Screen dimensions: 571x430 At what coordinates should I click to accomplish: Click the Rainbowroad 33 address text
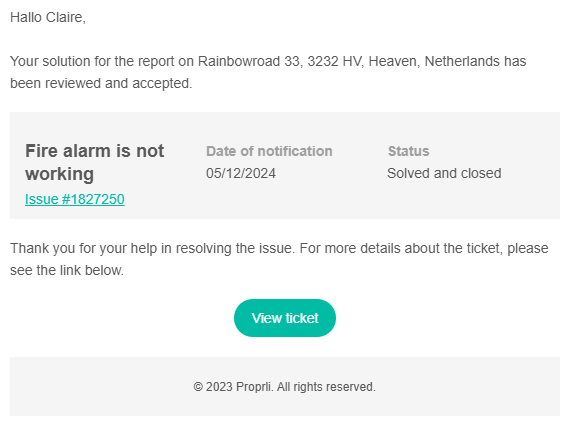pyautogui.click(x=249, y=61)
